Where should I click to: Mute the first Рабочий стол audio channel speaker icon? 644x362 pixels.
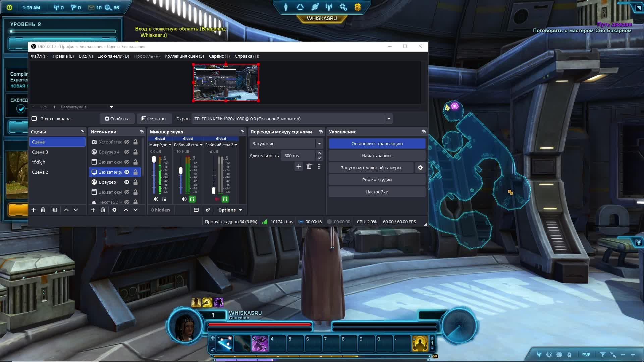(184, 199)
